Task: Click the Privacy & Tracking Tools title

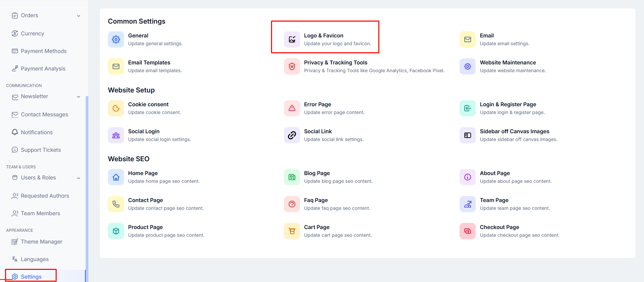Action: 335,62
